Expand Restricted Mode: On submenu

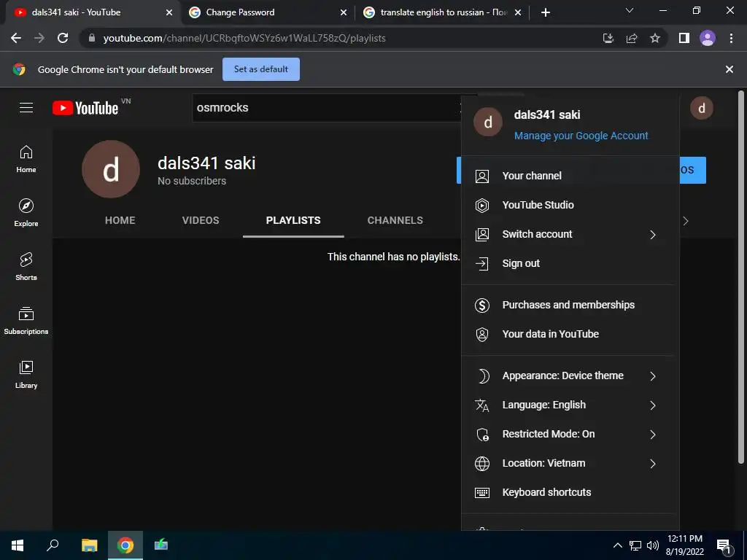tap(653, 435)
